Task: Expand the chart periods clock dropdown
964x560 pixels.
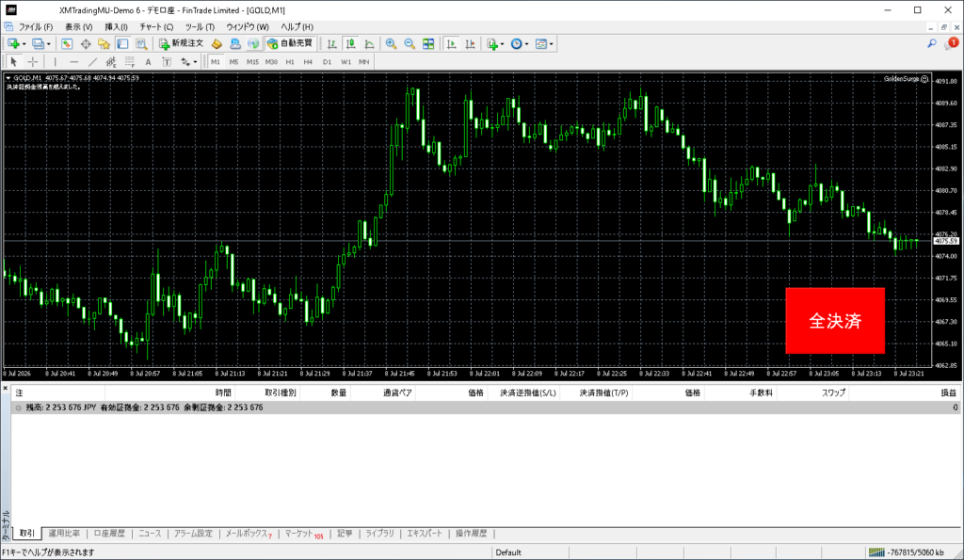Action: (x=527, y=44)
